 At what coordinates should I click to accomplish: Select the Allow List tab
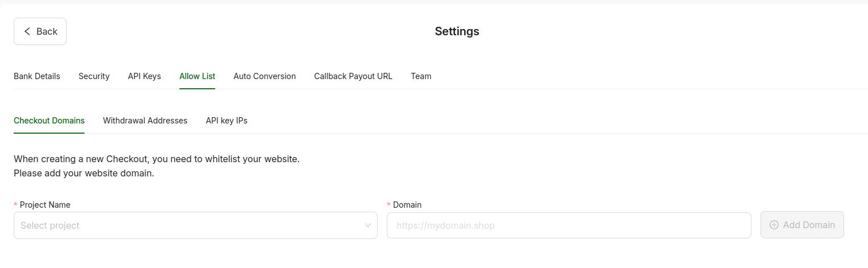(197, 76)
